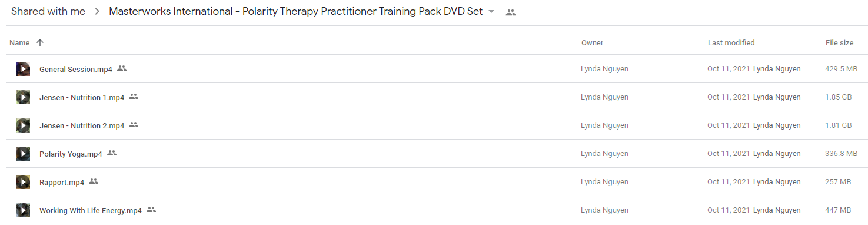
Task: Click the Working With Life Energy.mp4 video icon
Action: [23, 210]
